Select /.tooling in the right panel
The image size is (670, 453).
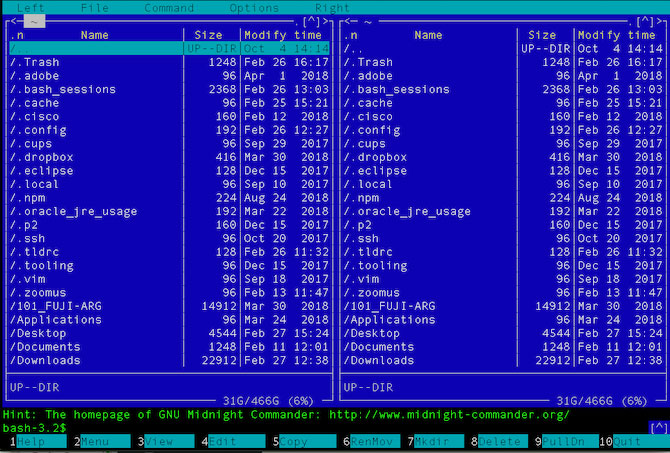[x=503, y=265]
